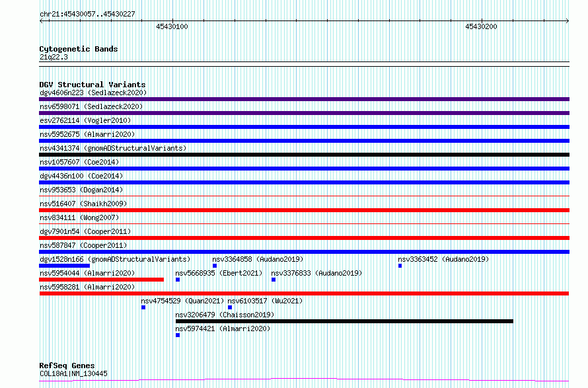
Task: Select the red nsv516407 variant bar
Action: tap(304, 210)
